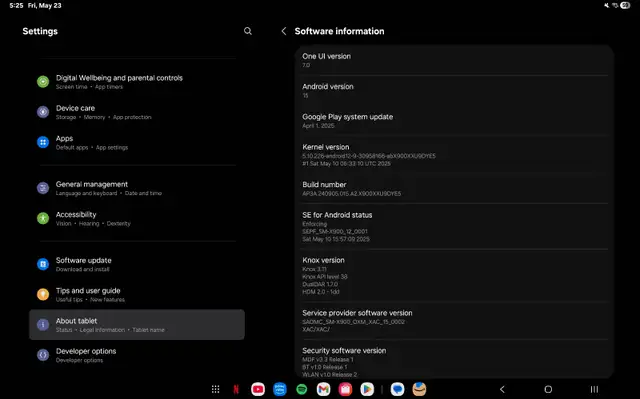Launch Messages app from the taskbar

[397, 389]
